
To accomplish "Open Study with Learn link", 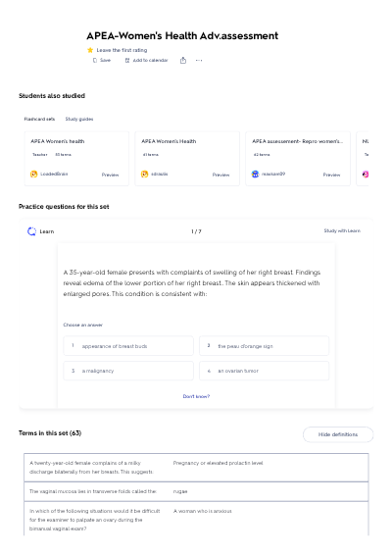I will pyautogui.click(x=342, y=230).
